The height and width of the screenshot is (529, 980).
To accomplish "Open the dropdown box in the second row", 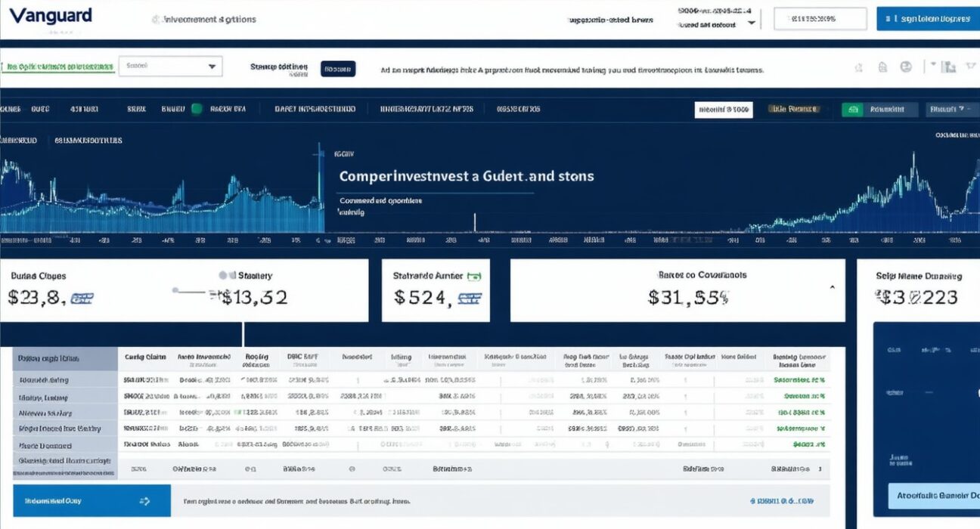I will click(x=170, y=67).
